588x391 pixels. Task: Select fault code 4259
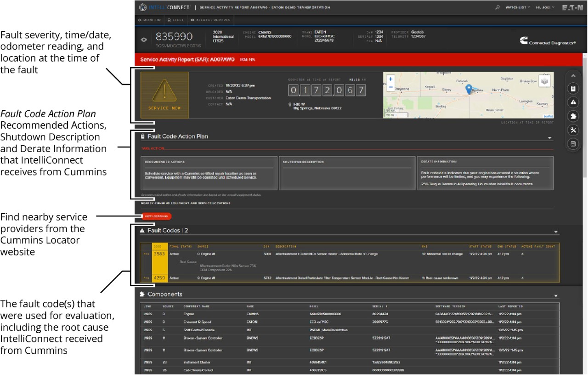point(159,278)
